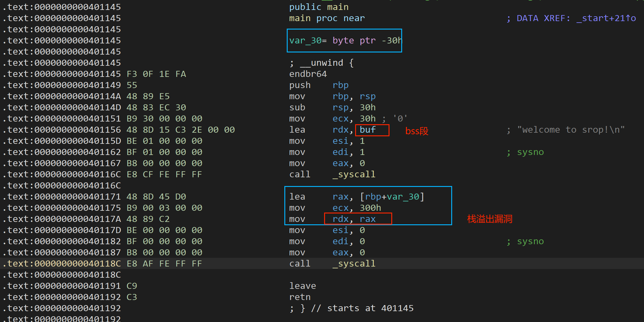Click the 'public main' declaration line
The image size is (644, 322).
pyautogui.click(x=319, y=7)
